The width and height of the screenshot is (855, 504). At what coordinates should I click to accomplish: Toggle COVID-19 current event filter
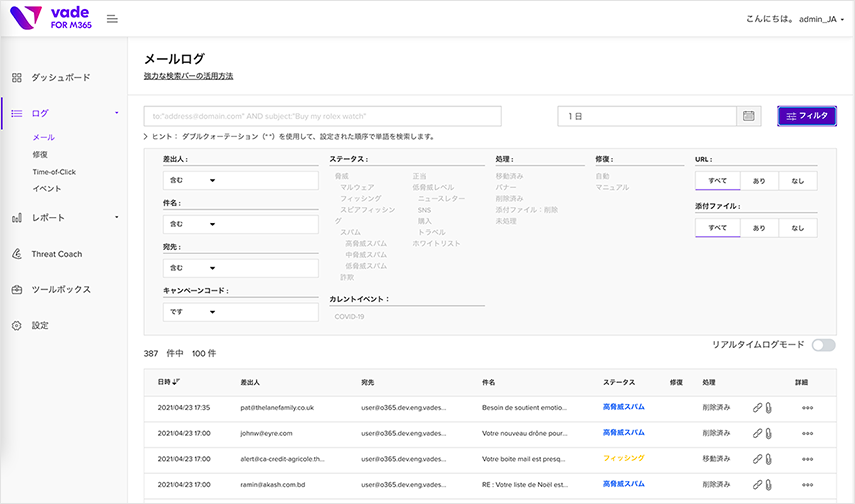349,316
